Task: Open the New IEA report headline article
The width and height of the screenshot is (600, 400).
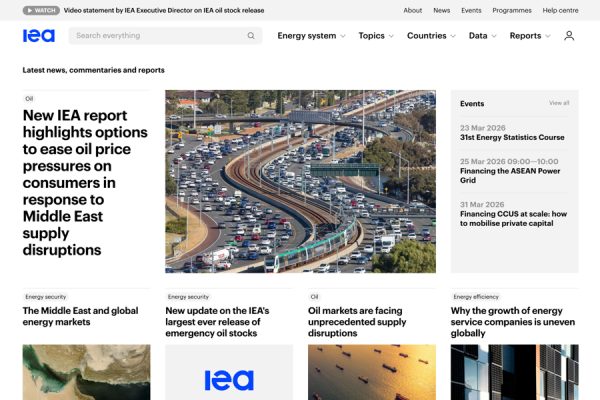Action: pyautogui.click(x=85, y=183)
